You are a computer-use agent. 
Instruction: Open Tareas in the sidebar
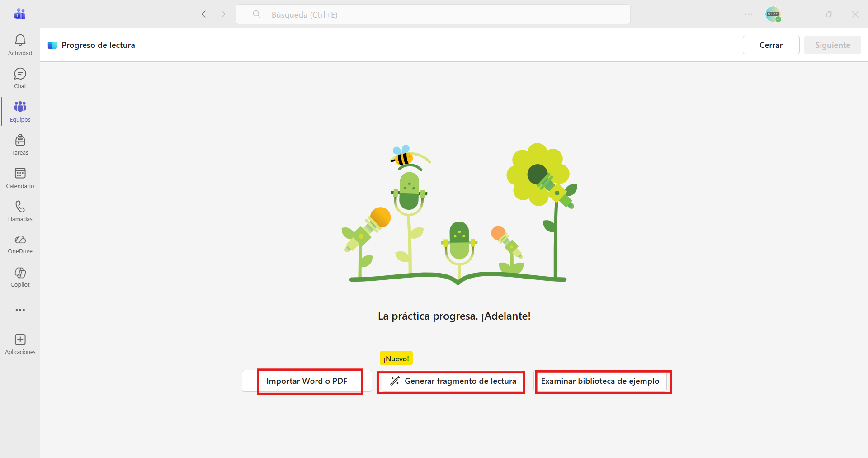[x=20, y=145]
